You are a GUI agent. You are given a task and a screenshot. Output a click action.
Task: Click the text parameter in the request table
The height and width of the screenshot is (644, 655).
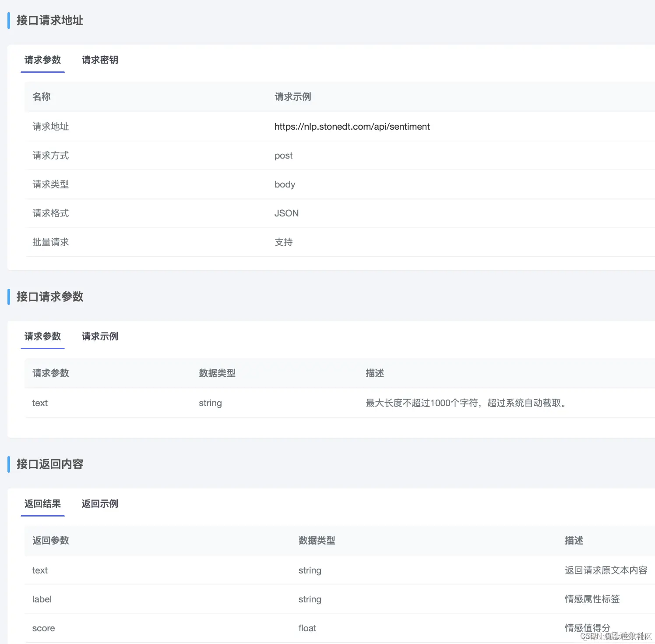pos(40,403)
